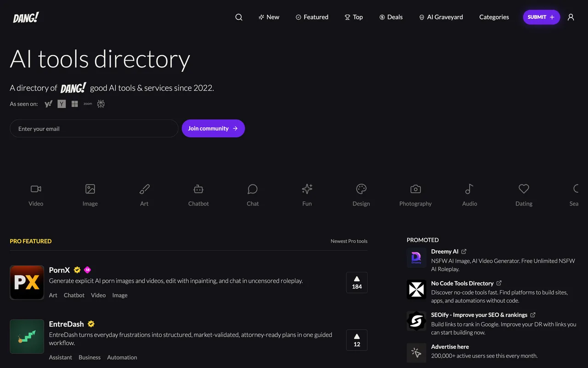
Task: Click the last As seen on logo icon
Action: point(101,104)
